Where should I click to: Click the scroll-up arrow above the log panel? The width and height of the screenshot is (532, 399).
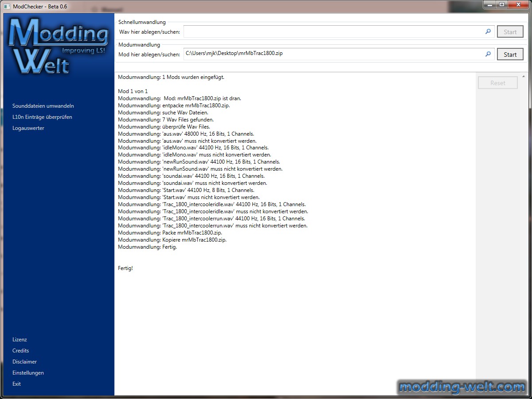coord(524,76)
